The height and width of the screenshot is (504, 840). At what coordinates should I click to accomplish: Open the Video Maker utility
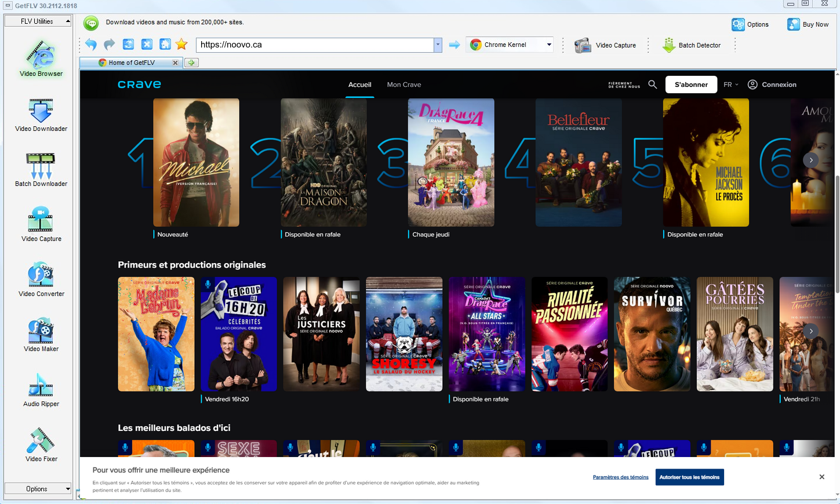[41, 334]
